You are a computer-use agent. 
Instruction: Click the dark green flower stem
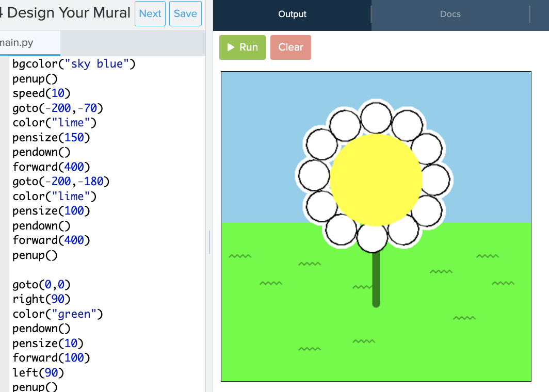[376, 281]
